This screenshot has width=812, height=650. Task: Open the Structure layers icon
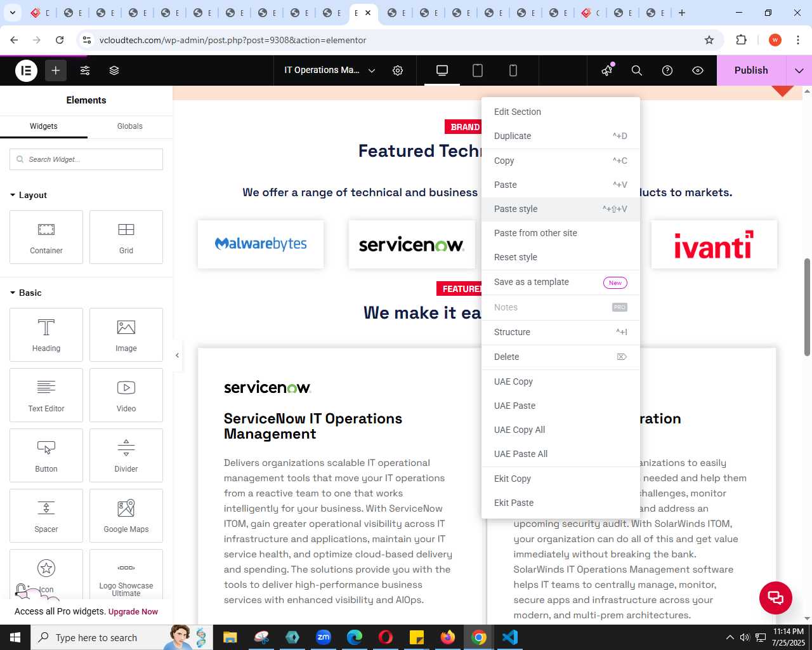(x=114, y=70)
